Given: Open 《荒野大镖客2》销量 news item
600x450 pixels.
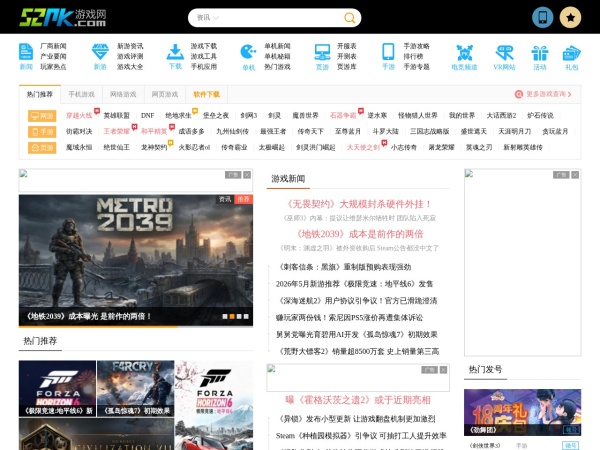Looking at the screenshot, I should pos(357,351).
